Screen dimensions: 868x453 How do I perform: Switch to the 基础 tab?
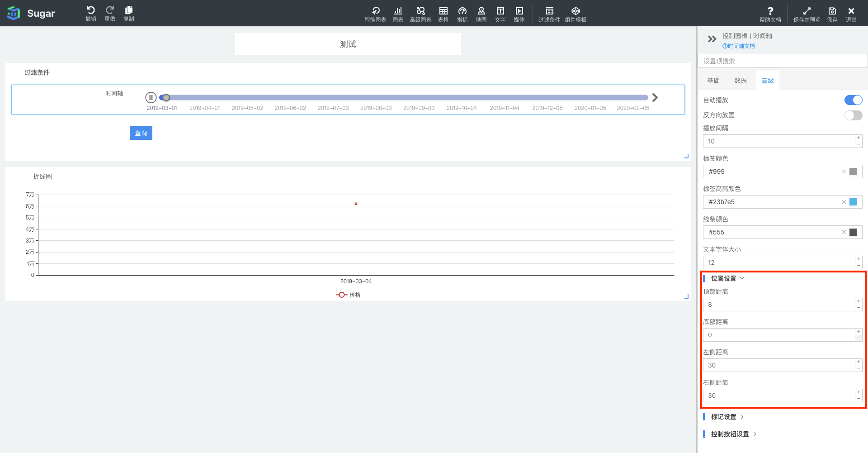[x=713, y=81]
